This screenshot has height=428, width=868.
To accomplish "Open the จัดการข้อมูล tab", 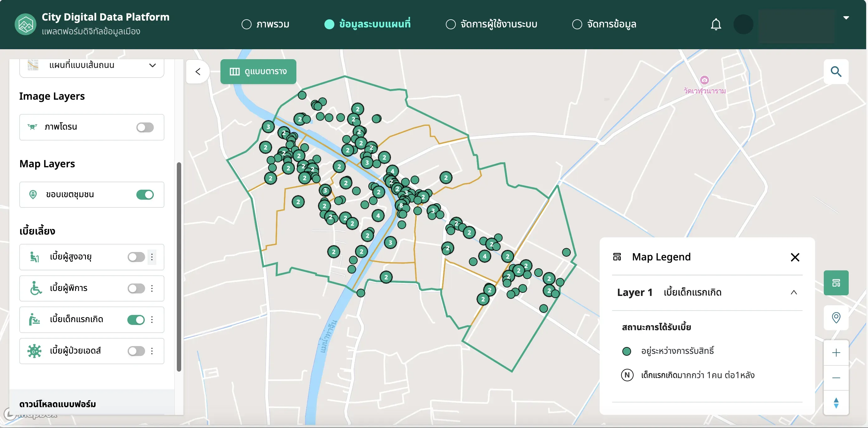I will tap(604, 24).
